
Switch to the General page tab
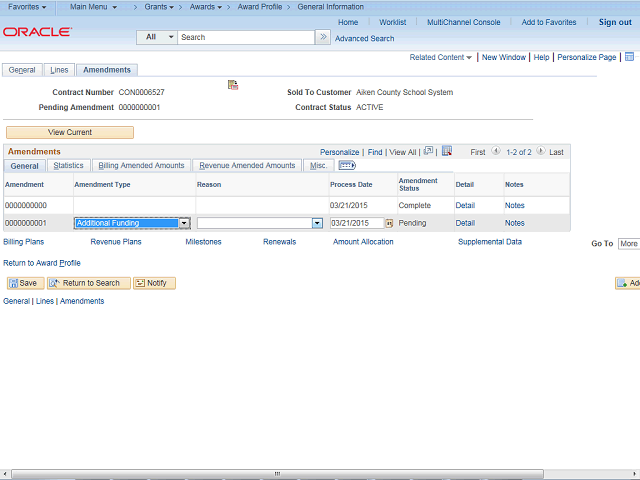pos(22,70)
